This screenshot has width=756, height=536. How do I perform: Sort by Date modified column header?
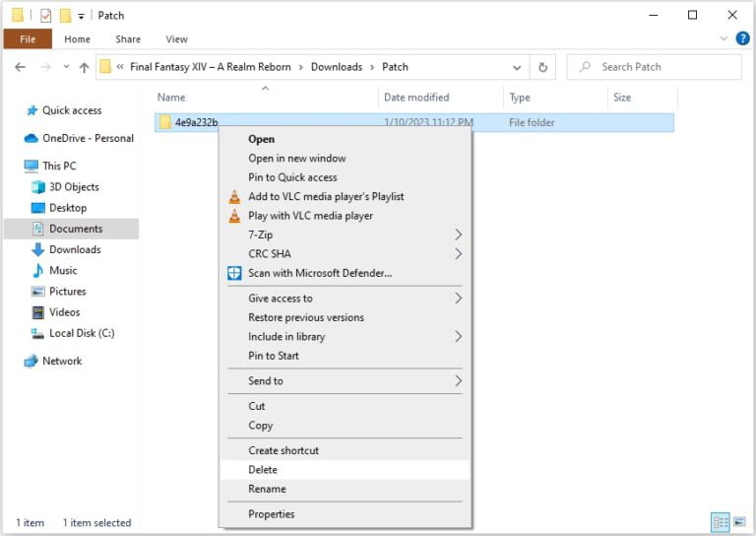pos(416,98)
